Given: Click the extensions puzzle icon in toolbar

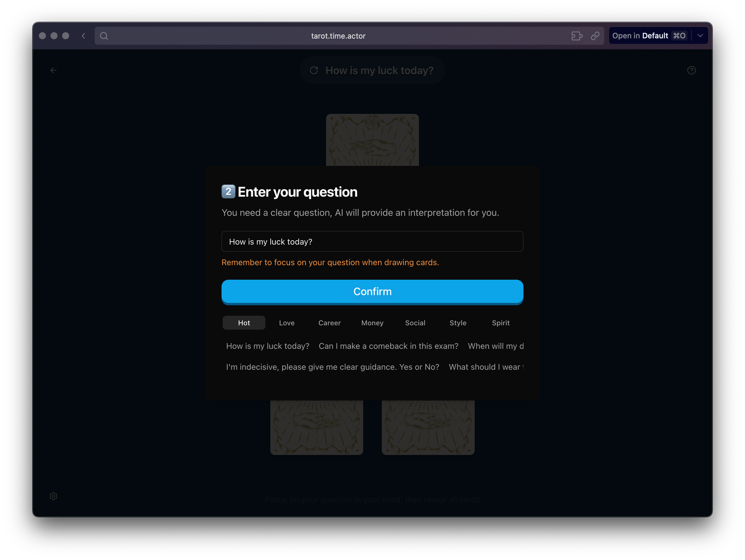Looking at the screenshot, I should (x=577, y=36).
